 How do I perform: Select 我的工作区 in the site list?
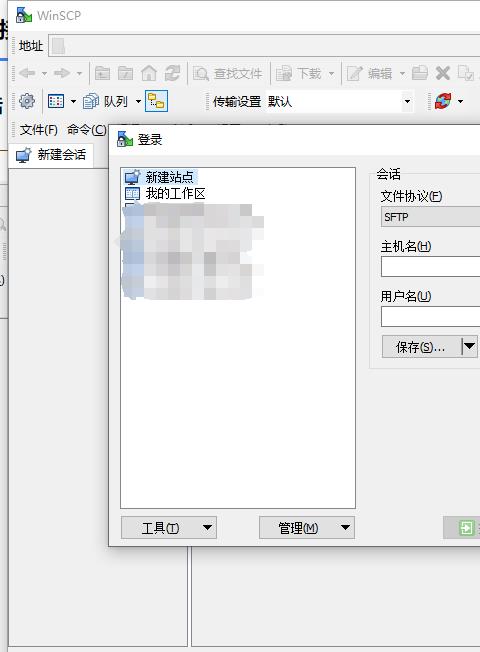(165, 193)
